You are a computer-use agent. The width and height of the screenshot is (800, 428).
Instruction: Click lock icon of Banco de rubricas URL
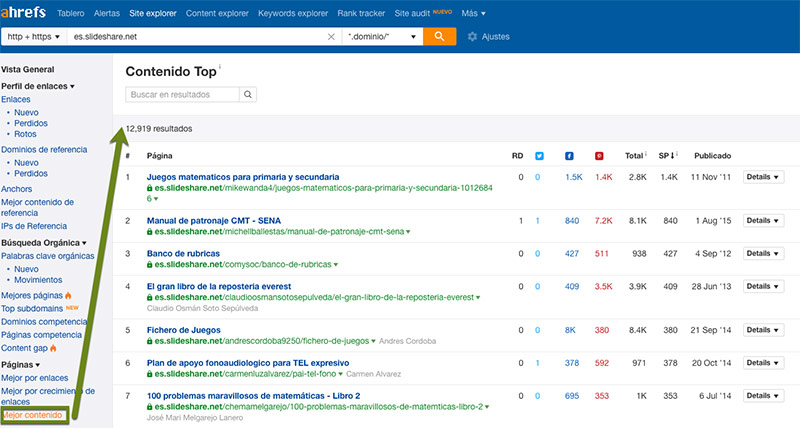150,265
